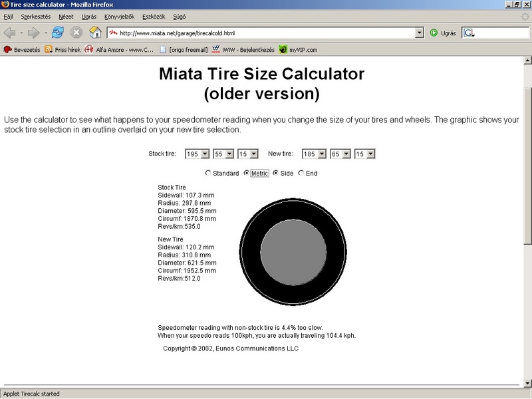Click the stock "Radius: 297.8 mm" value
This screenshot has width=532, height=399.
click(184, 203)
